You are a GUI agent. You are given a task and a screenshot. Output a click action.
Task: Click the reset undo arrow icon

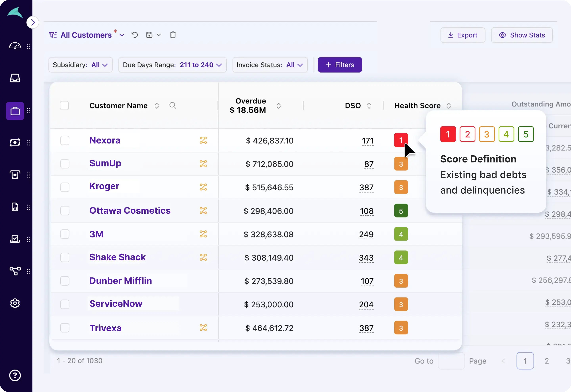click(135, 35)
